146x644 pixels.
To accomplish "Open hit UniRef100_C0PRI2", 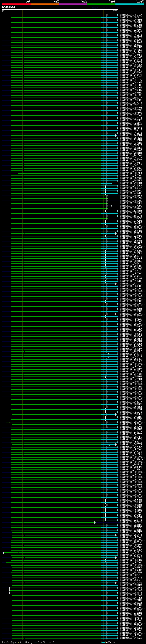I will (131, 17).
